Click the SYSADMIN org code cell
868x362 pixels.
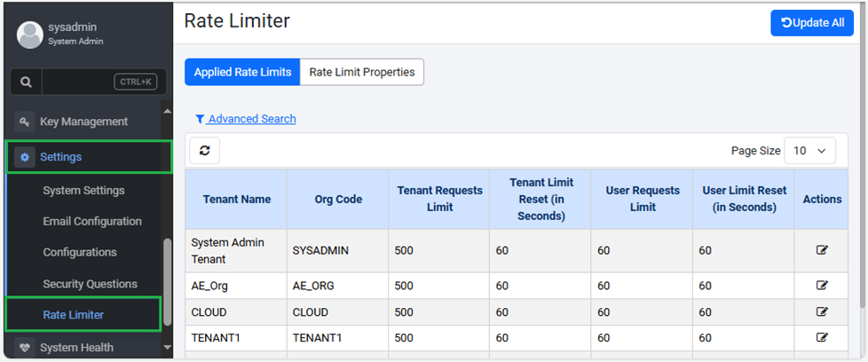[338, 251]
